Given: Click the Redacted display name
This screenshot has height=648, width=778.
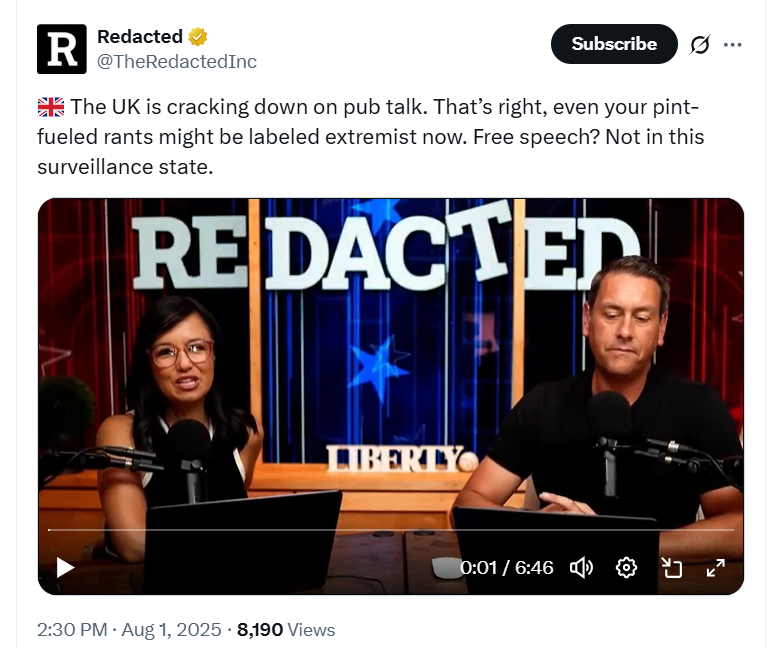Looking at the screenshot, I should pyautogui.click(x=140, y=37).
